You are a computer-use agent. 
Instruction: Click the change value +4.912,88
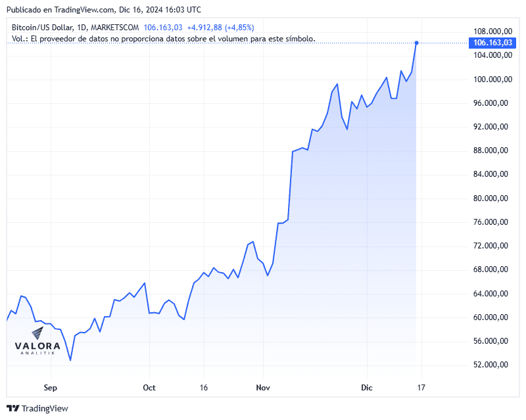click(204, 28)
